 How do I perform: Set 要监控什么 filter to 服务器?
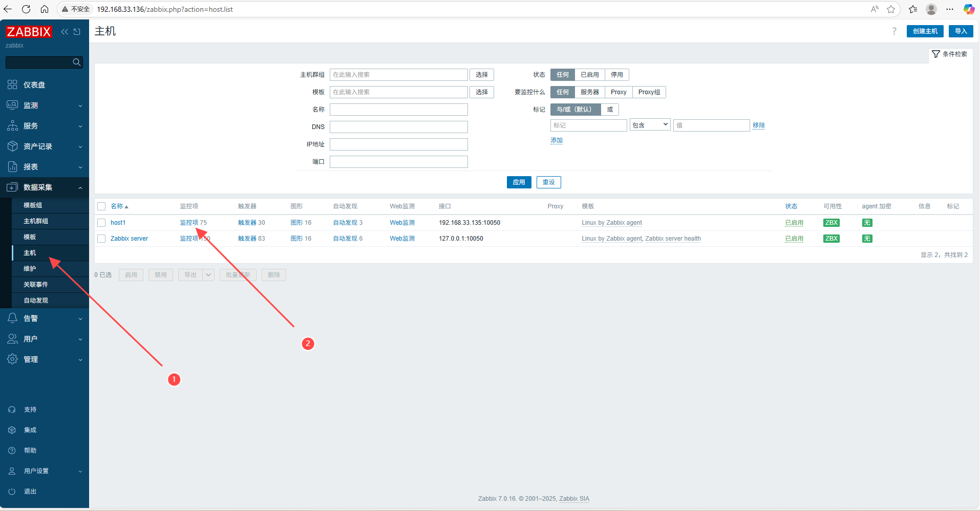point(589,92)
